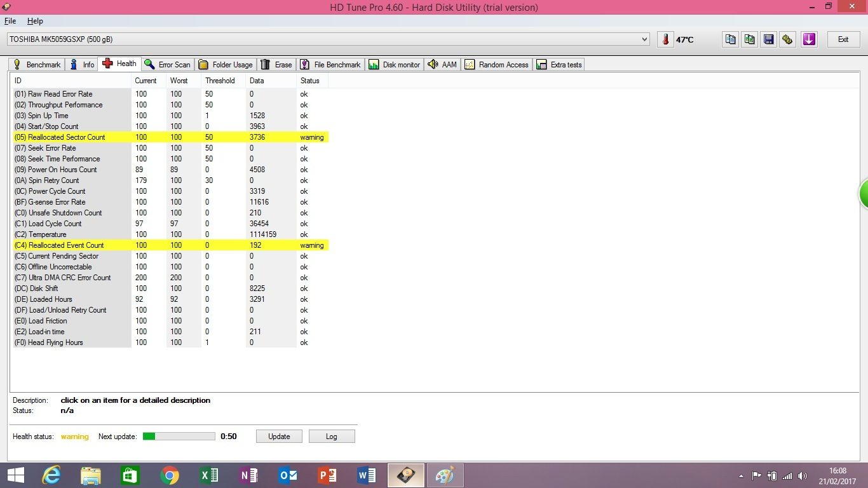Select the Load Cycle Count row

[x=170, y=224]
